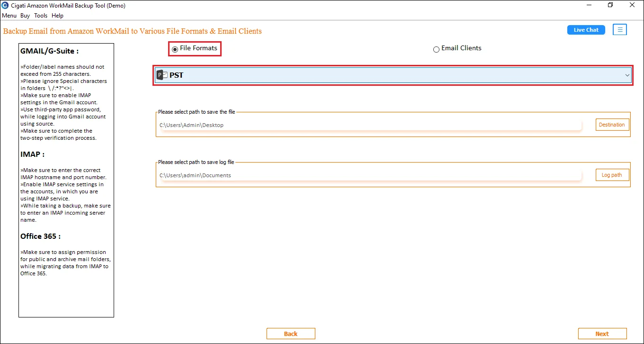Image resolution: width=644 pixels, height=344 pixels.
Task: Open the Buy menu
Action: point(25,16)
